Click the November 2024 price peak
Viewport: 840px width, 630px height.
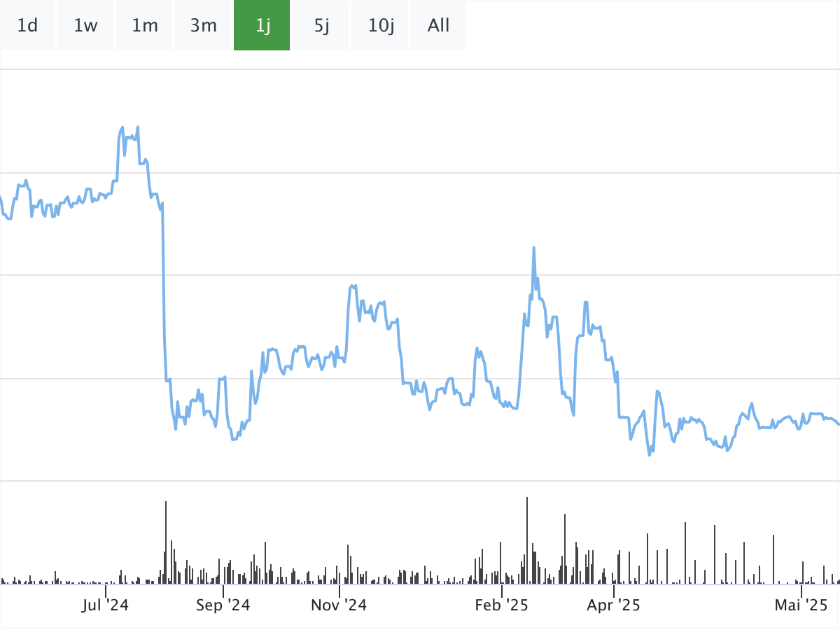[352, 286]
